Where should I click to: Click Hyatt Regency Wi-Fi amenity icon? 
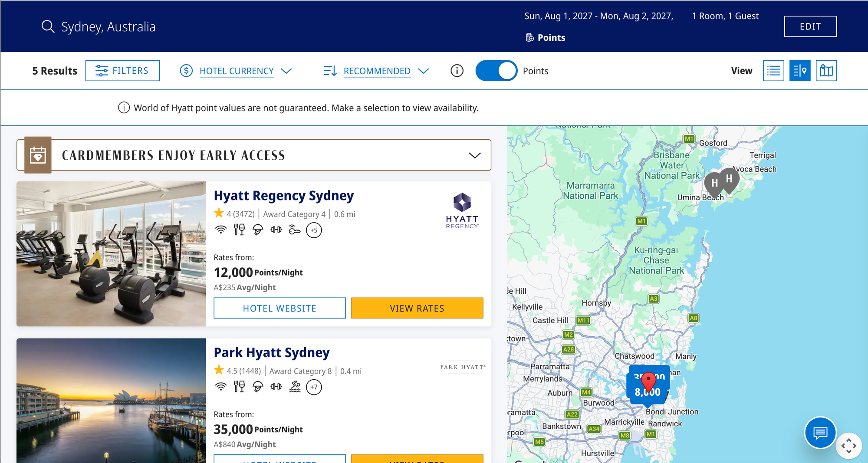(221, 230)
